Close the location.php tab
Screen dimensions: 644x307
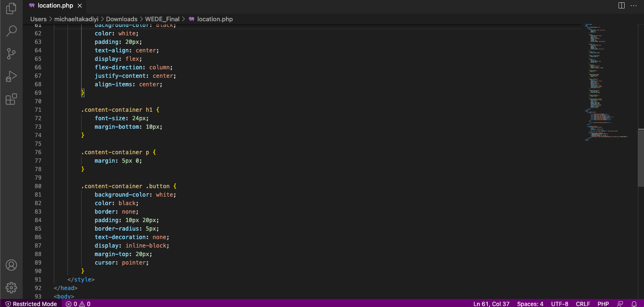tap(80, 6)
